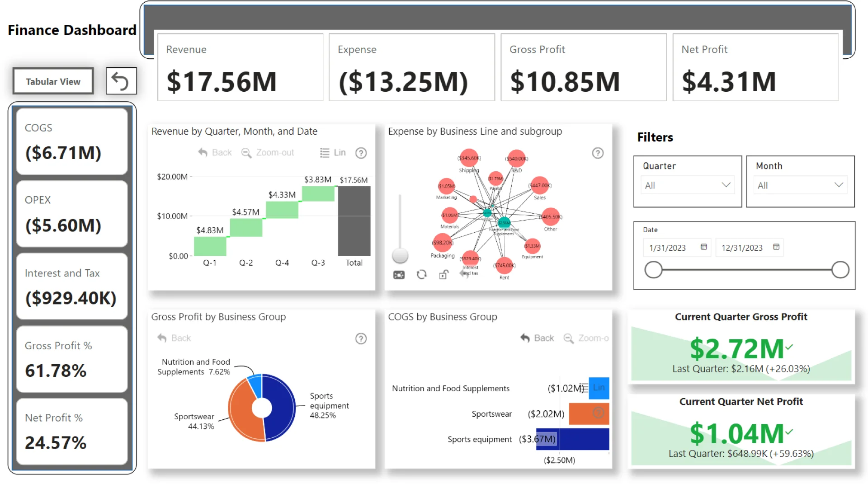Select the Materials expense node
Screen dimensions: 868x488
point(450,215)
